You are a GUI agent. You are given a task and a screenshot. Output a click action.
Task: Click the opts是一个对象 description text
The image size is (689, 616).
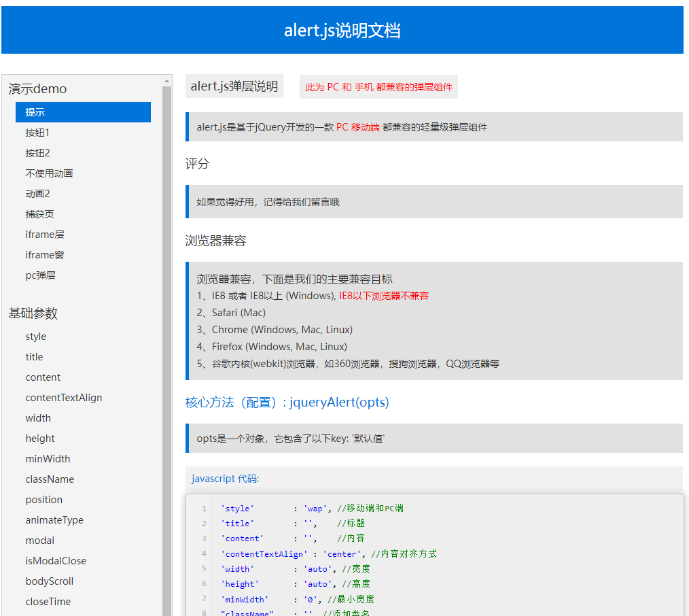coord(290,439)
